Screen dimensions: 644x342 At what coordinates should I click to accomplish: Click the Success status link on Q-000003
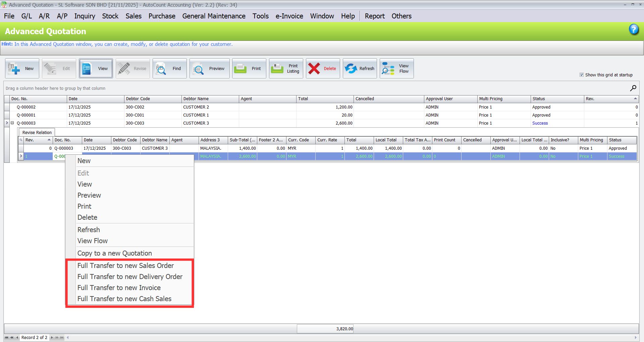540,123
